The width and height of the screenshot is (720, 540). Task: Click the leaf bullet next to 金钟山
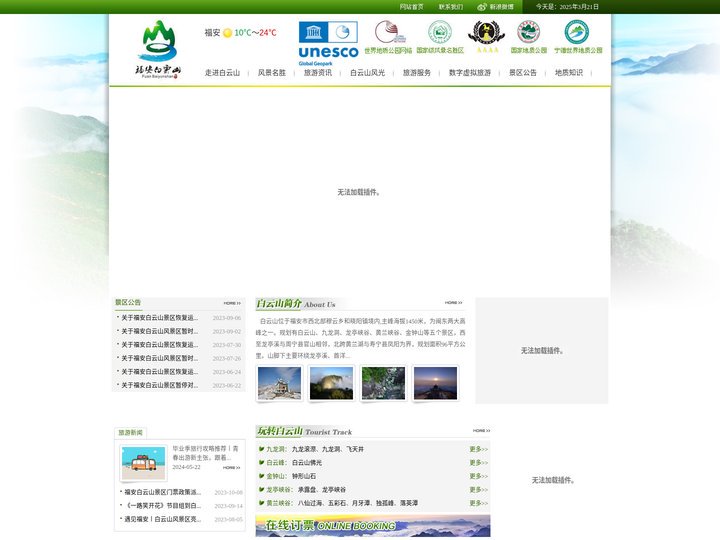click(x=261, y=476)
